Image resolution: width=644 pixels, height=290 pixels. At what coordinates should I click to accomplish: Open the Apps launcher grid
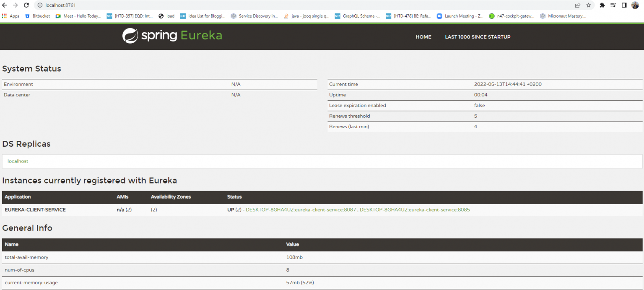click(x=5, y=16)
